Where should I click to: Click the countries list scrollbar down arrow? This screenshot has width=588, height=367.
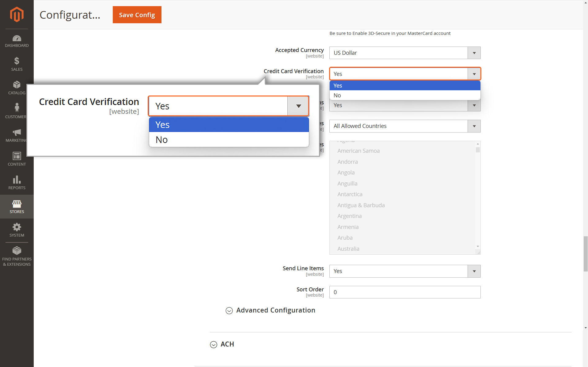478,246
